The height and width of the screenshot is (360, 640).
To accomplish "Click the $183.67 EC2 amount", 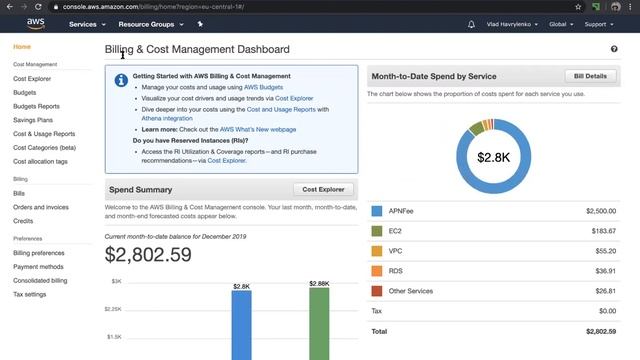I will click(604, 231).
